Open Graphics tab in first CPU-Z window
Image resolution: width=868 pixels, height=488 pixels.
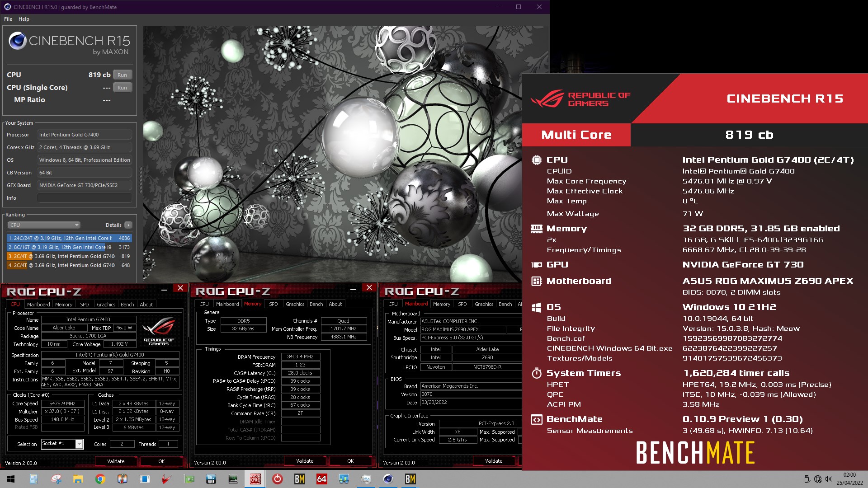coord(106,305)
